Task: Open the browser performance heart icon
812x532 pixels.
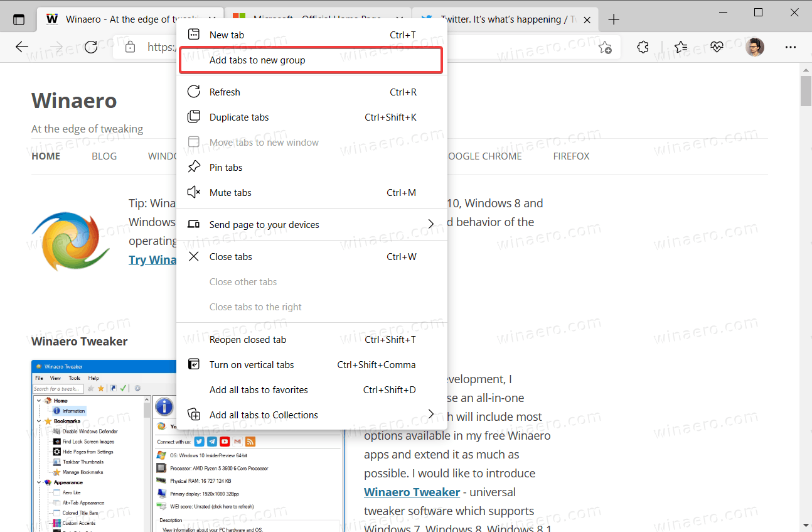Action: click(717, 47)
